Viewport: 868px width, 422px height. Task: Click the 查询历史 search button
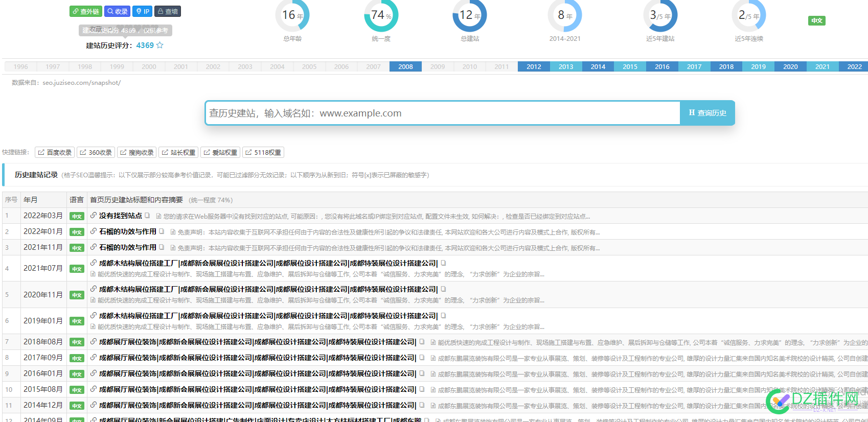click(x=707, y=113)
